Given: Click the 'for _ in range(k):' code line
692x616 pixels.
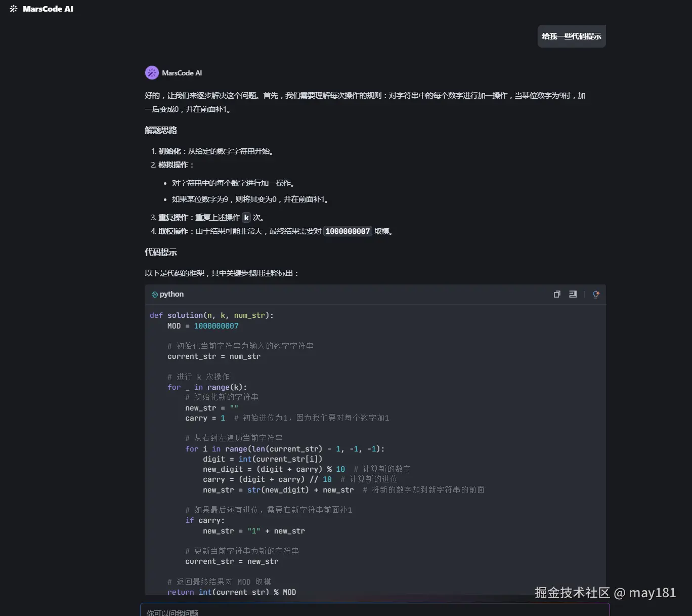Looking at the screenshot, I should pos(207,387).
